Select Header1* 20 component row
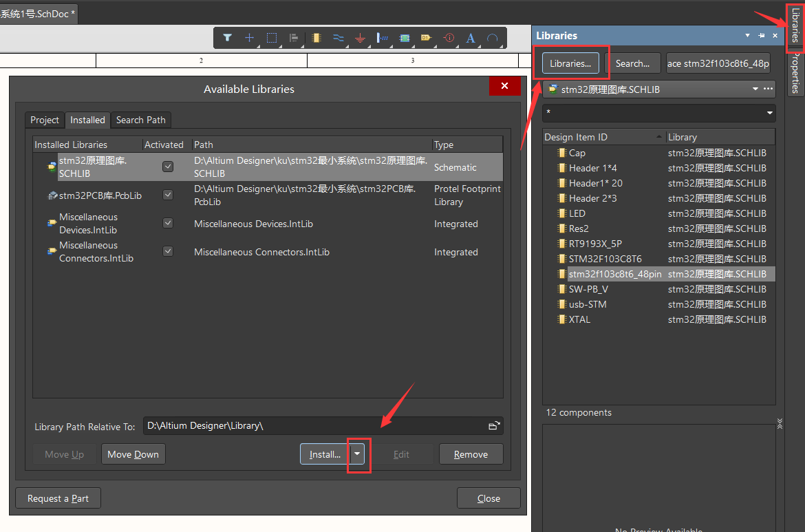Screen dimensions: 805x532 pos(658,183)
